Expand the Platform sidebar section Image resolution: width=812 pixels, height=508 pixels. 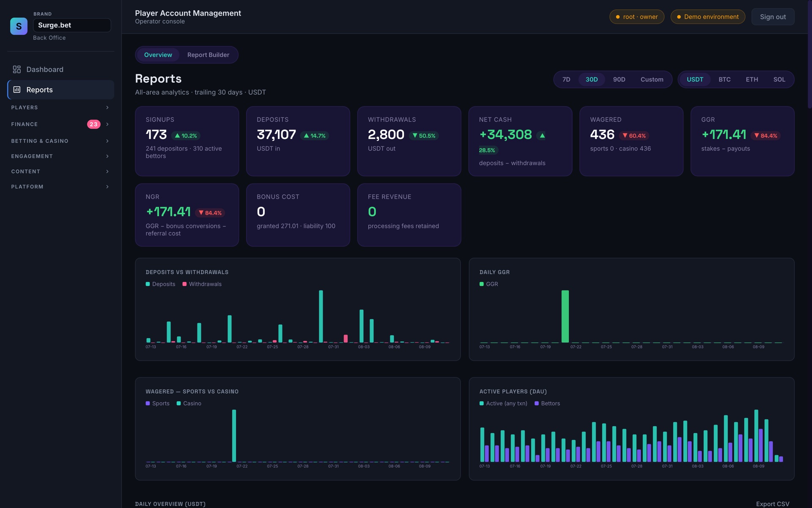click(60, 187)
